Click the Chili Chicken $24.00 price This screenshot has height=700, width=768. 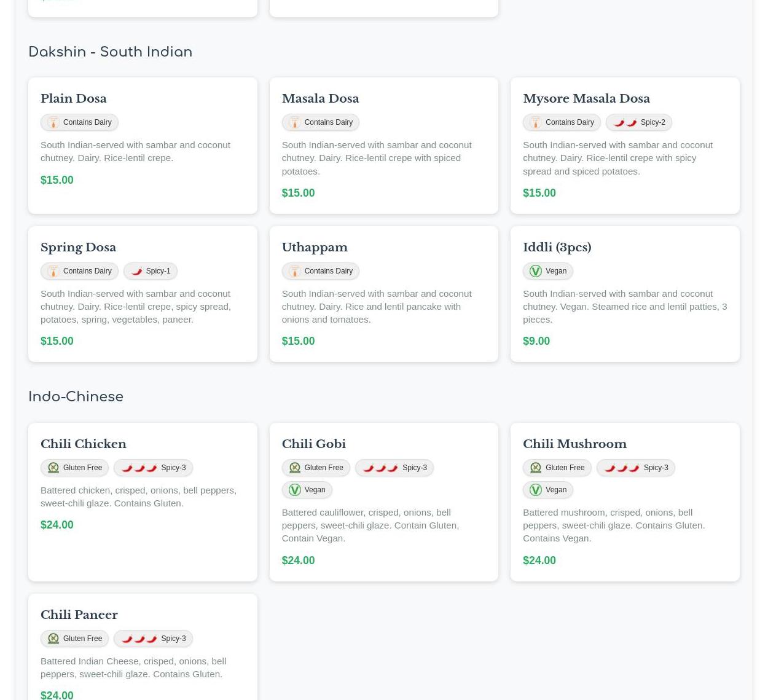click(57, 525)
